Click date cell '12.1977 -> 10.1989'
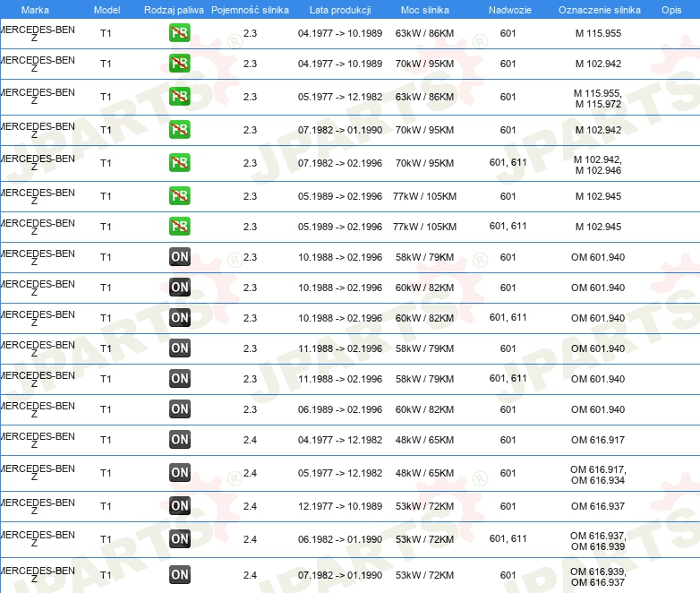Image resolution: width=700 pixels, height=593 pixels. [340, 506]
